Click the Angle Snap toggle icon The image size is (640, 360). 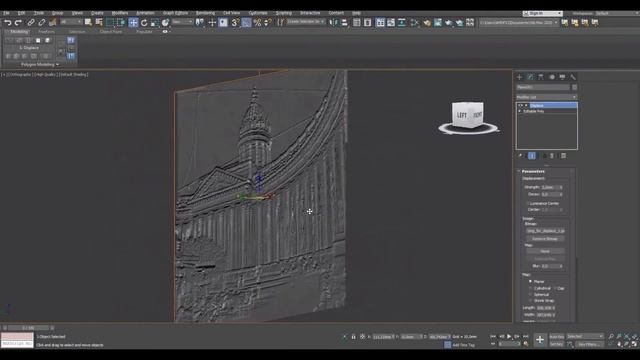click(246, 23)
